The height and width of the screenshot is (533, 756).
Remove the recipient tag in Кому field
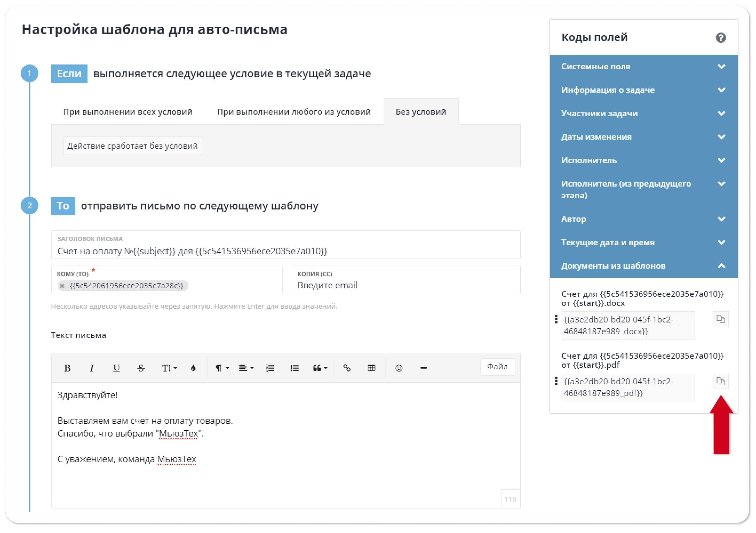62,286
